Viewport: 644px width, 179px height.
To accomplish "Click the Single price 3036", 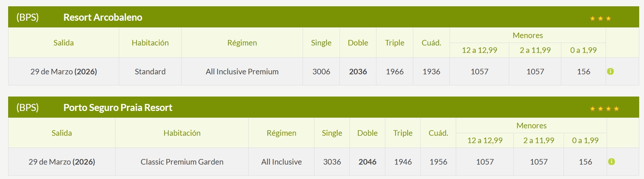I will click(x=332, y=162).
